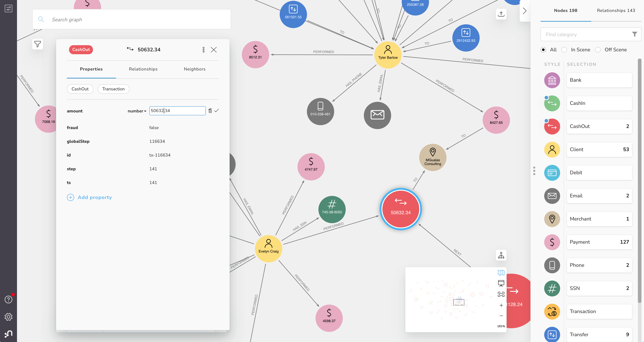The height and width of the screenshot is (342, 644).
Task: Click the red CashOut style color circle
Action: click(552, 127)
